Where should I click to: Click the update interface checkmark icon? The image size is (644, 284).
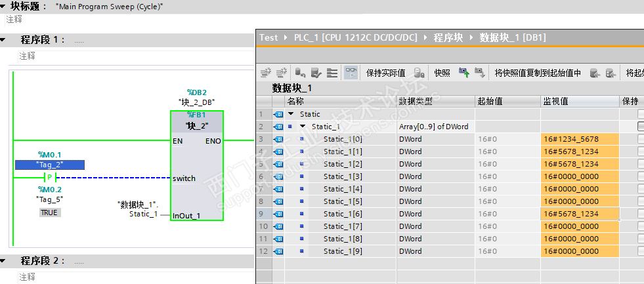pyautogui.click(x=316, y=73)
